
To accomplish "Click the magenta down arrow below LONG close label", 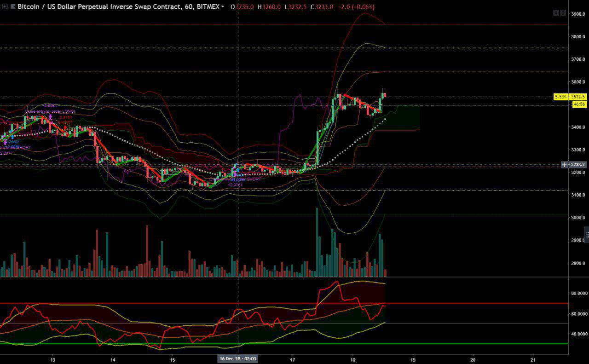I will click(50, 117).
